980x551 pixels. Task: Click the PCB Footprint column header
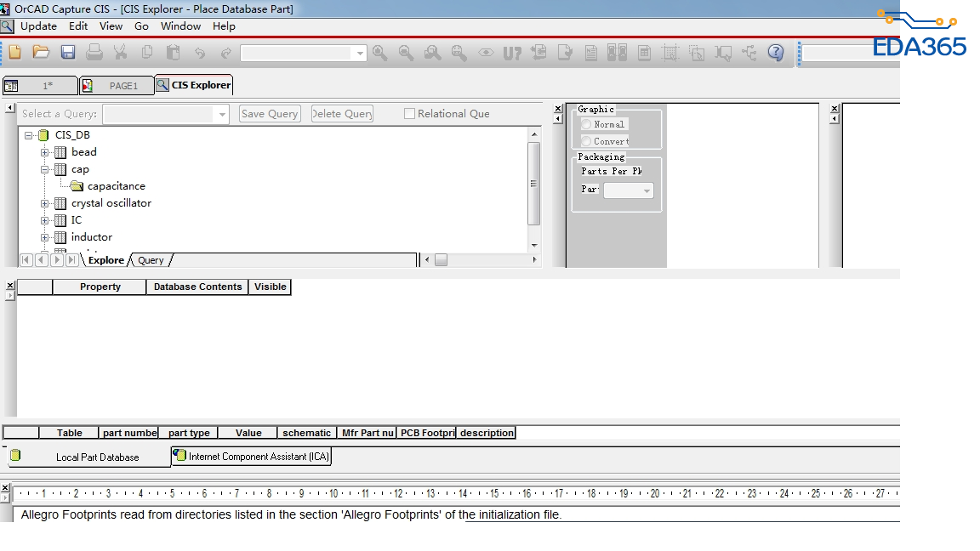428,433
